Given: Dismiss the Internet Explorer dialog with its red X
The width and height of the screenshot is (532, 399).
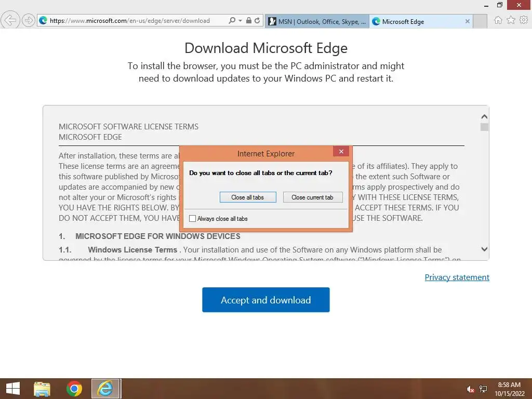Looking at the screenshot, I should click(341, 151).
